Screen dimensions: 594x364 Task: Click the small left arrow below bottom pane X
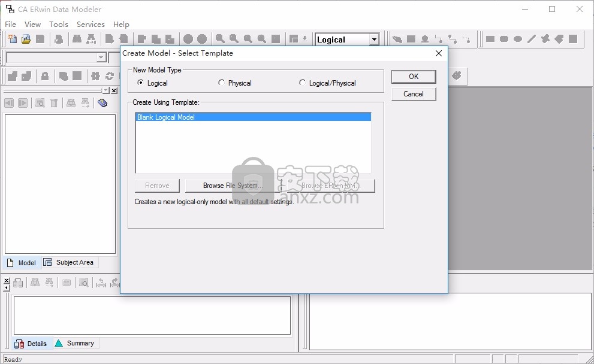(7, 287)
